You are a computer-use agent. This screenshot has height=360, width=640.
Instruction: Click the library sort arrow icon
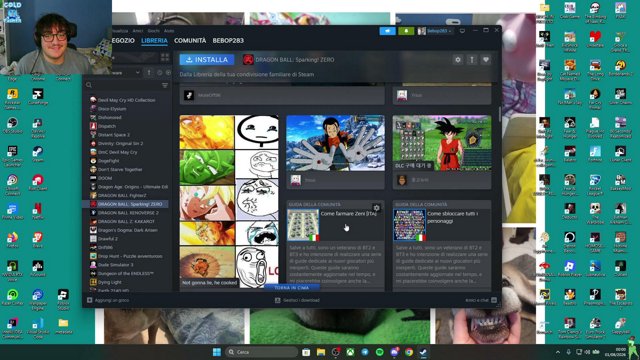tap(149, 72)
